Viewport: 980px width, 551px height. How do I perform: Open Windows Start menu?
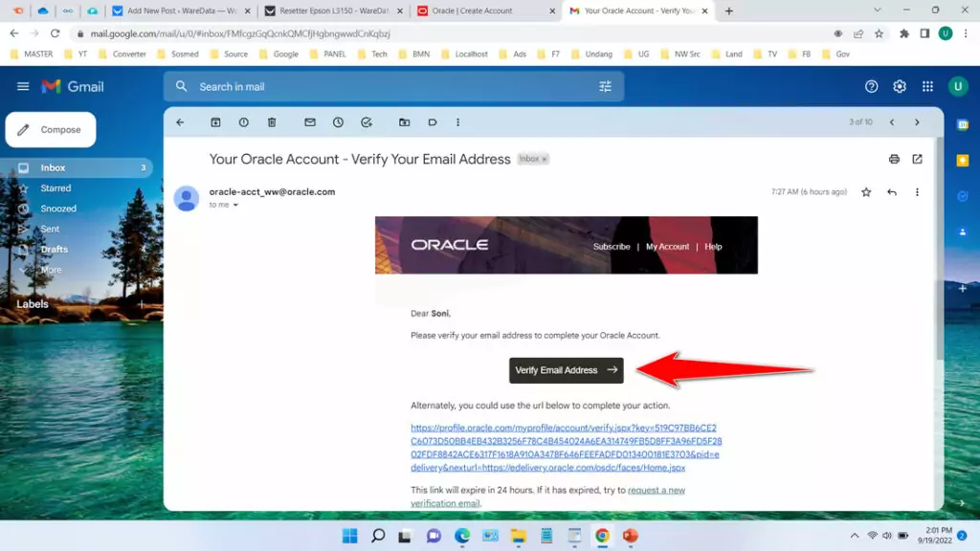[x=350, y=536]
